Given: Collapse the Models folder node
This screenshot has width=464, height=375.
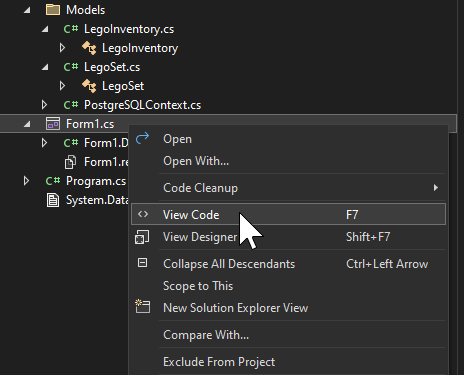Looking at the screenshot, I should [x=27, y=10].
